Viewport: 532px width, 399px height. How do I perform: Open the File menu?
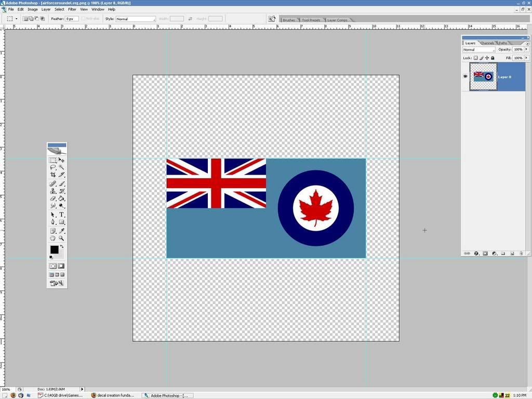11,9
